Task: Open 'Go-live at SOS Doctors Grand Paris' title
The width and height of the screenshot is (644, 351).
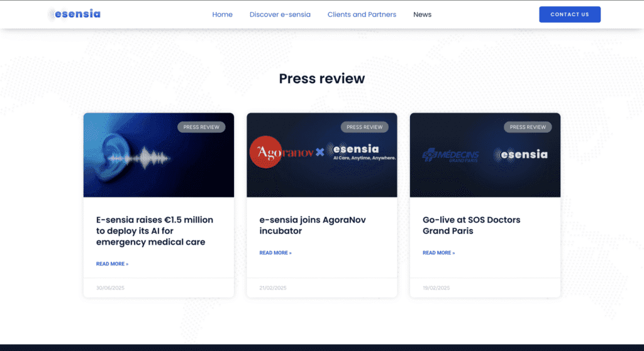Action: pyautogui.click(x=472, y=225)
